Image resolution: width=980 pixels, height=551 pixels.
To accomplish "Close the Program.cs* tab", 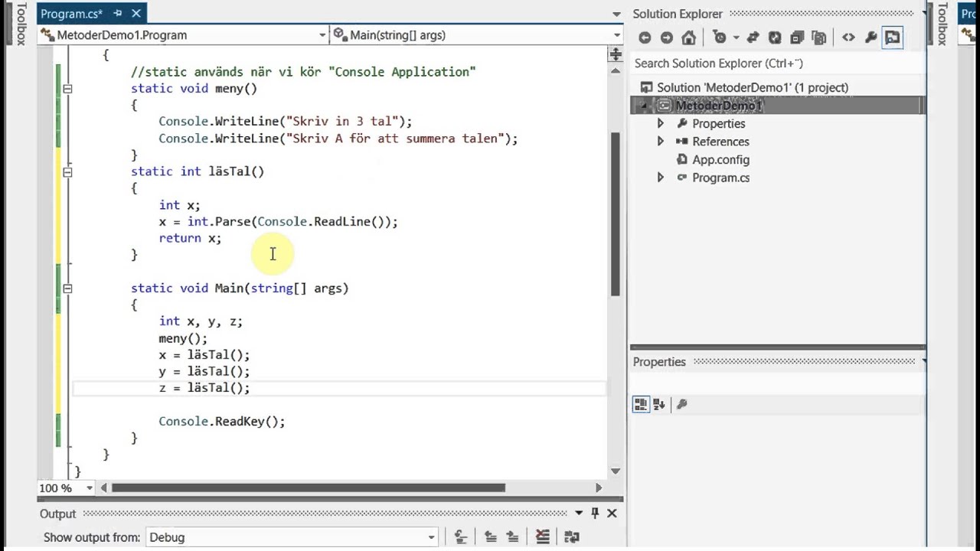I will point(136,14).
